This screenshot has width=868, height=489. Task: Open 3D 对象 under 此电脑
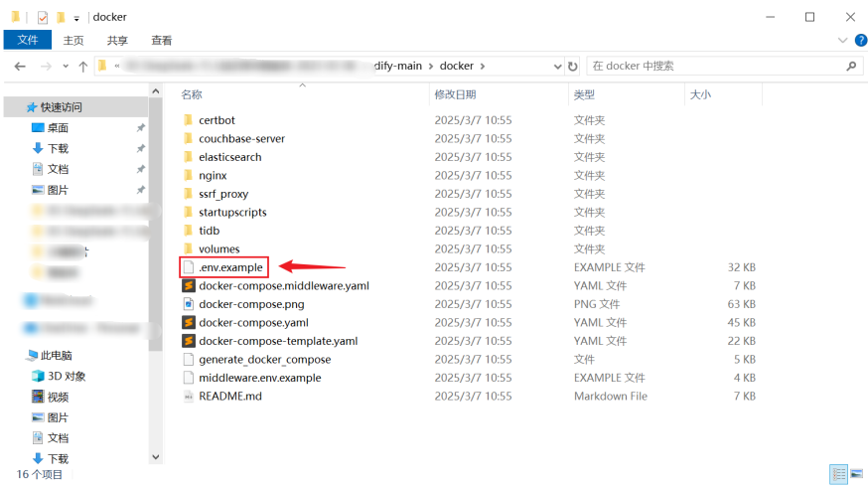[67, 376]
